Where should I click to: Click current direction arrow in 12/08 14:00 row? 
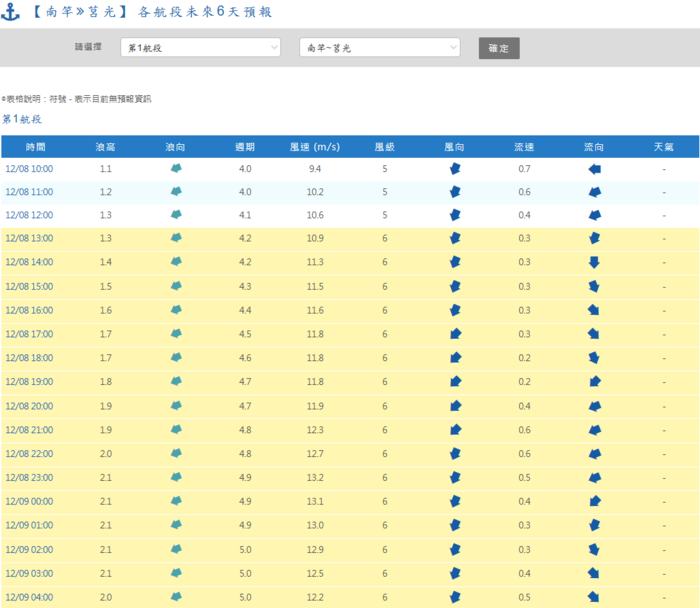tap(594, 262)
